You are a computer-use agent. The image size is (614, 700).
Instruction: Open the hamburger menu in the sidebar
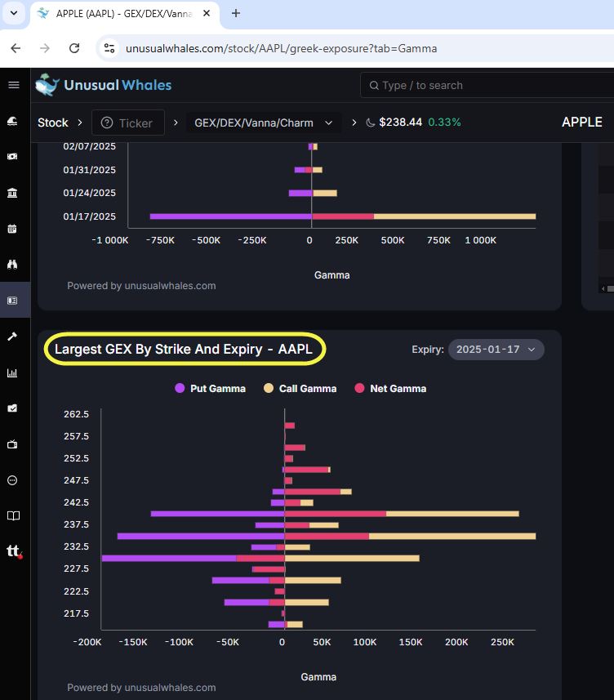point(14,85)
